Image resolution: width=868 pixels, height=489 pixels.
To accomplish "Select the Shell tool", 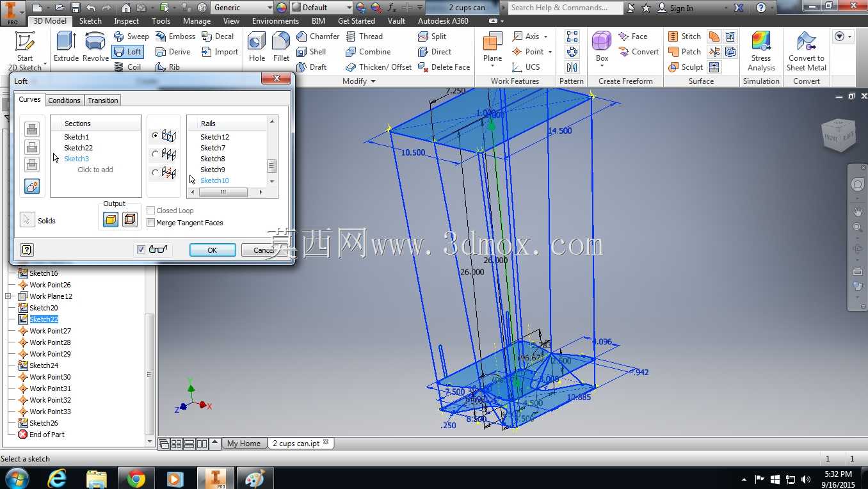I will click(x=312, y=52).
